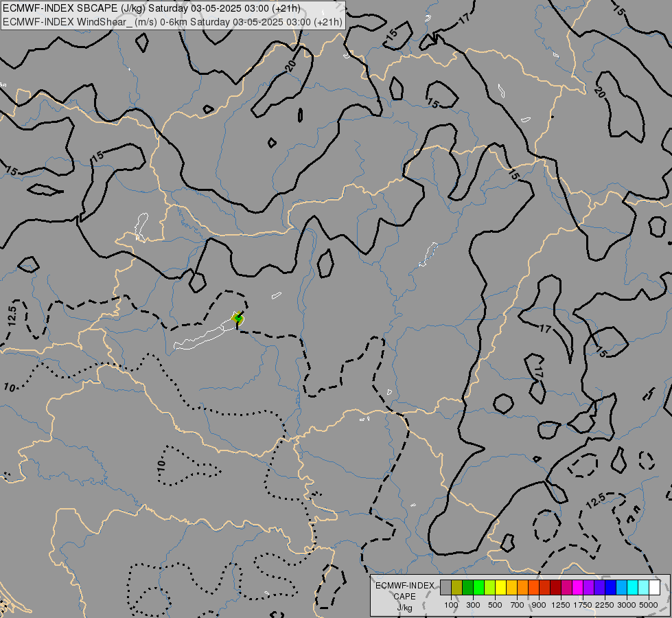Pick the cyan swatch right of the 3000 tick
The width and height of the screenshot is (672, 618).
coord(633,588)
